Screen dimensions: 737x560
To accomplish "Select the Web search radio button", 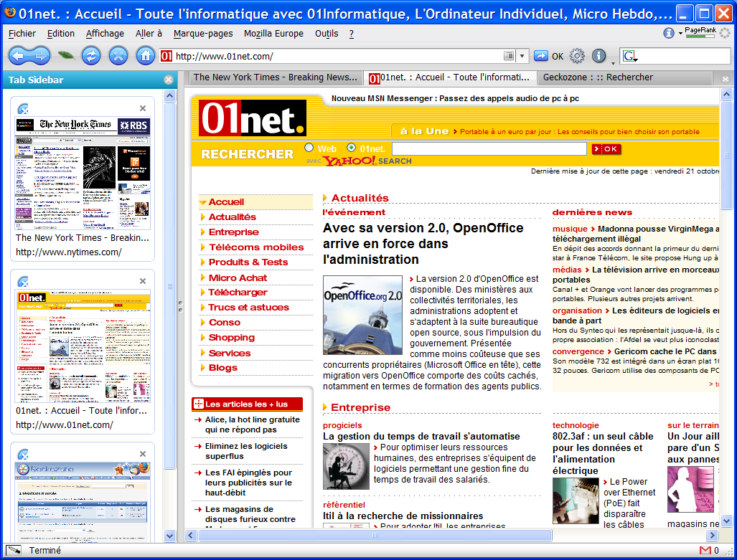I will click(309, 148).
